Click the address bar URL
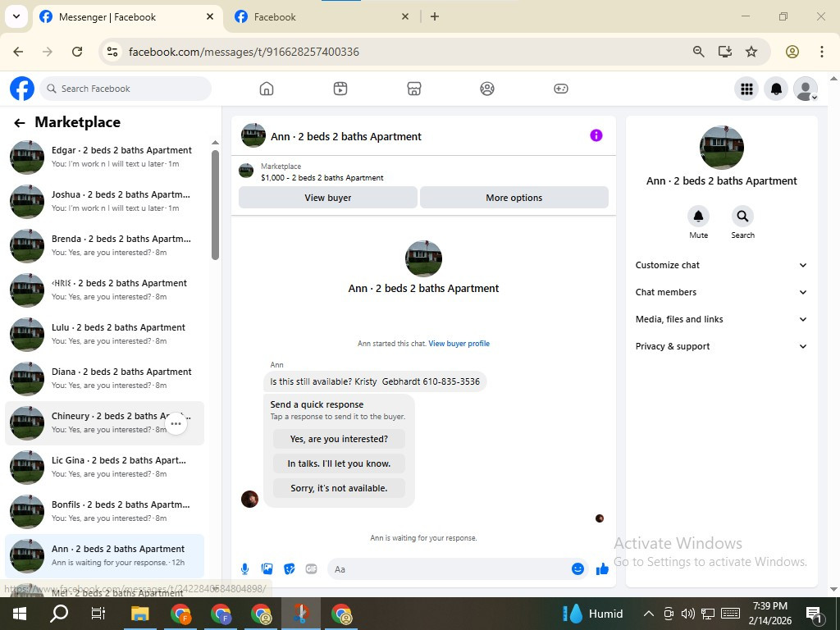Viewport: 840px width, 630px height. [x=244, y=52]
